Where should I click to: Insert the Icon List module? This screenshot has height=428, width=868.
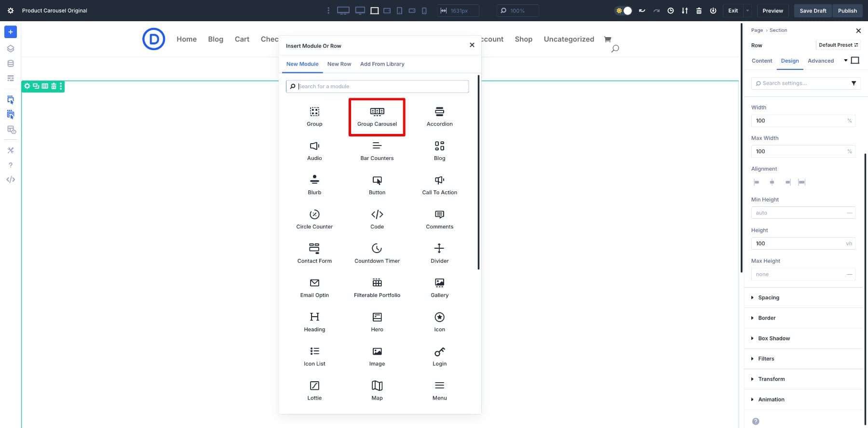point(314,357)
